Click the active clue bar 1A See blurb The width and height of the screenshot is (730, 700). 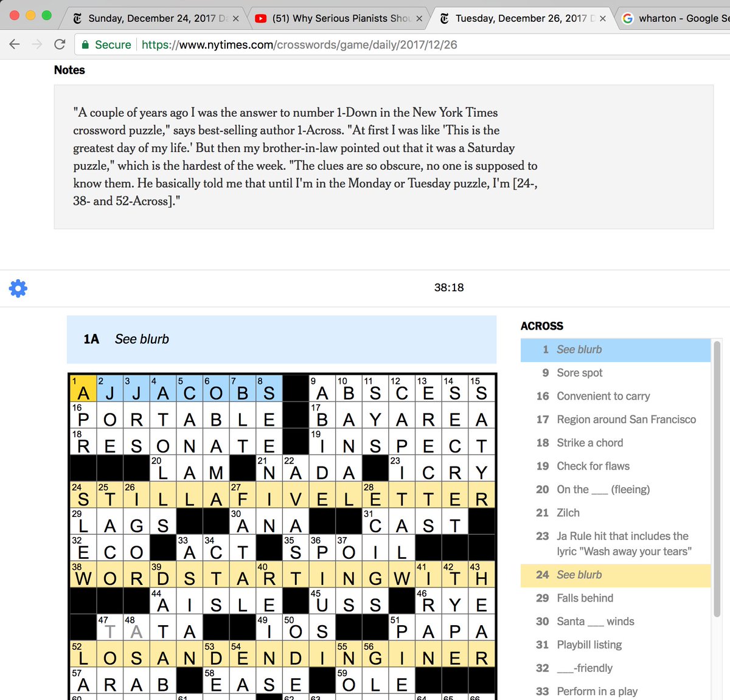(x=282, y=339)
